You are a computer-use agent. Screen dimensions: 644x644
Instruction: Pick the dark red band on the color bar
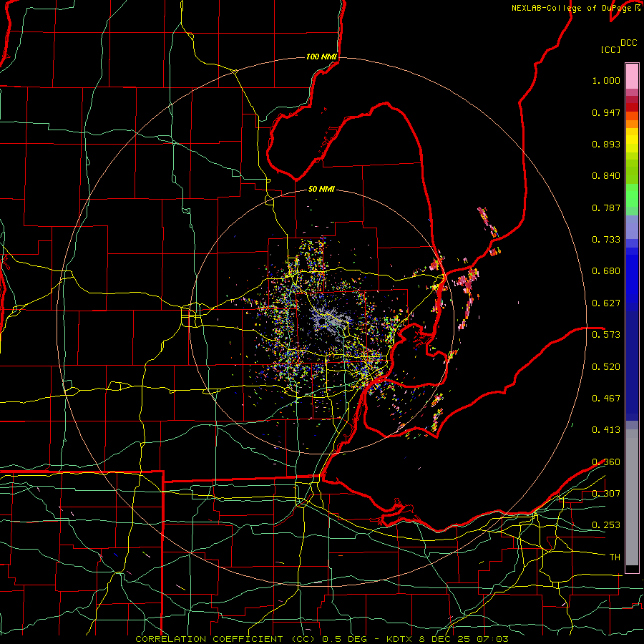tap(632, 107)
